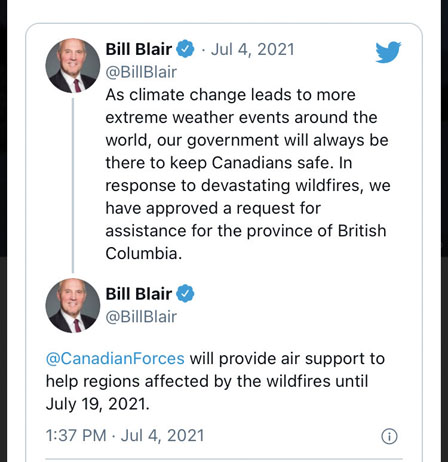Open the 1:37 PM · Jul 4, 2021 timestamp
Screen dimensions: 448x462
point(125,435)
